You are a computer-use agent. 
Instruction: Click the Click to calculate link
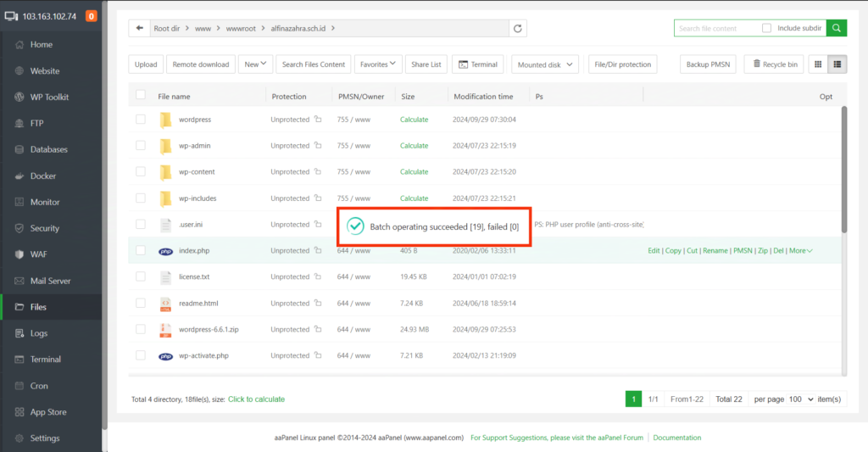[x=256, y=399]
